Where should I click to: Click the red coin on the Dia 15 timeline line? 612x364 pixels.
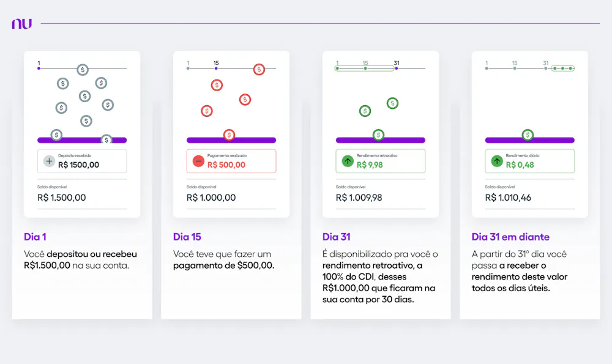tap(259, 70)
